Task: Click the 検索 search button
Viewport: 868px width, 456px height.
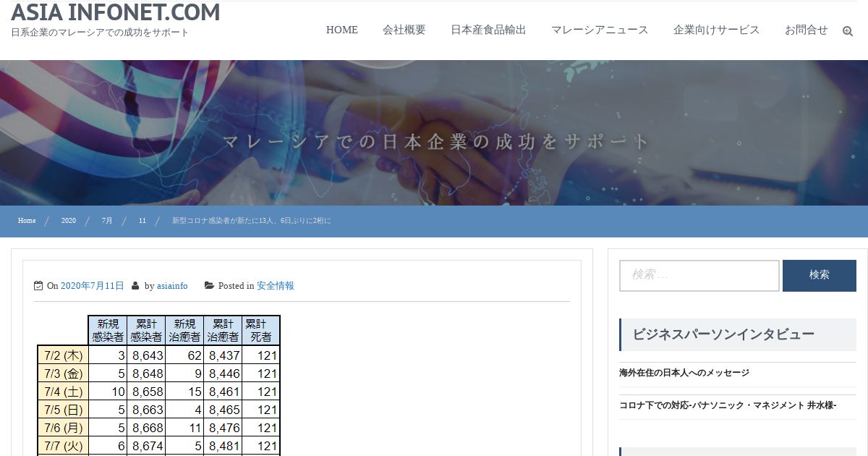Action: click(820, 276)
